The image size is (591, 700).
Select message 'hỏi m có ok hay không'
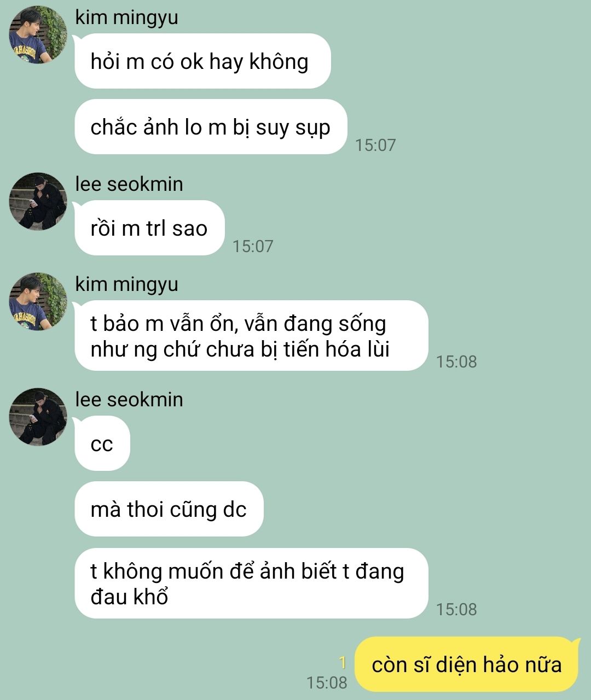202,61
